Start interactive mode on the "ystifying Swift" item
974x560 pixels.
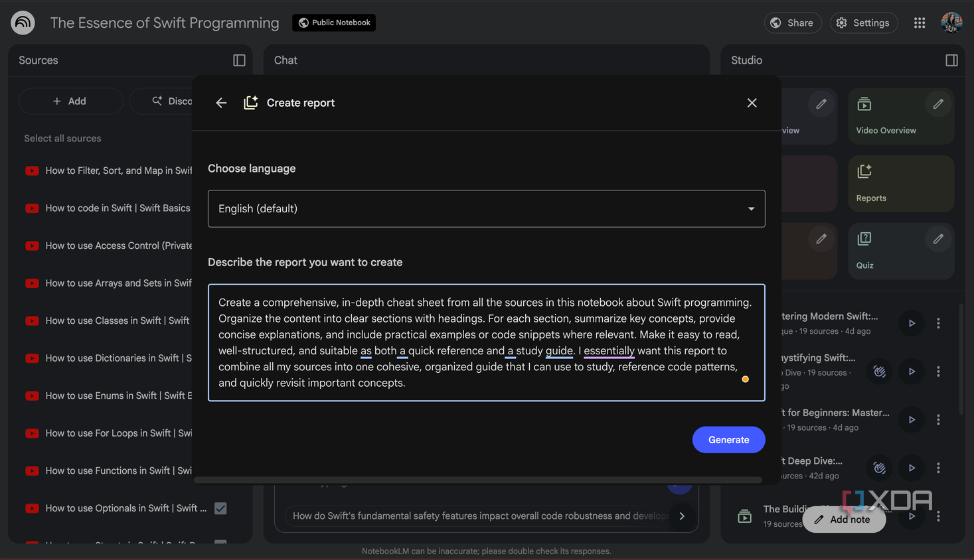(880, 372)
